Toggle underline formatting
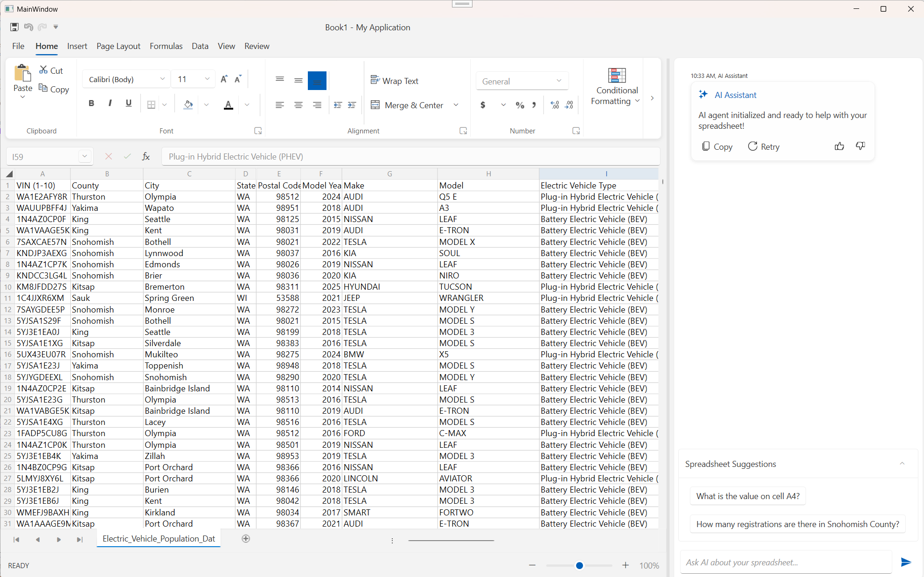924x577 pixels. click(x=129, y=103)
